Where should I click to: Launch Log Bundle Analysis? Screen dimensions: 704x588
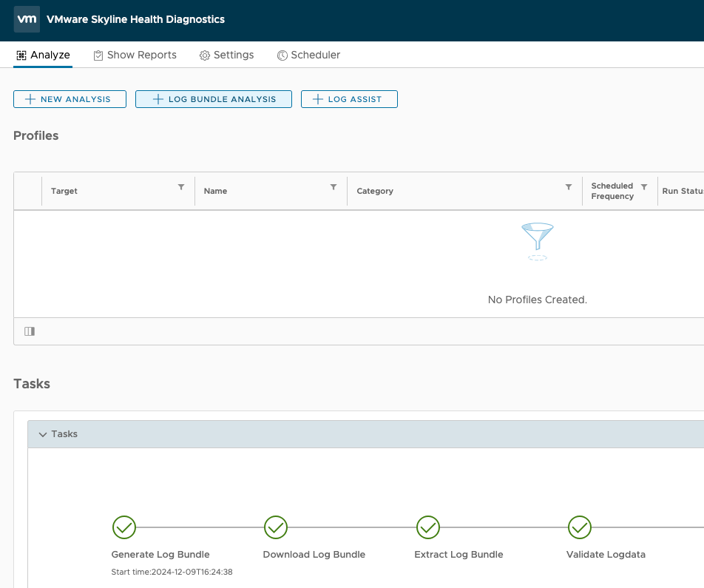(214, 99)
